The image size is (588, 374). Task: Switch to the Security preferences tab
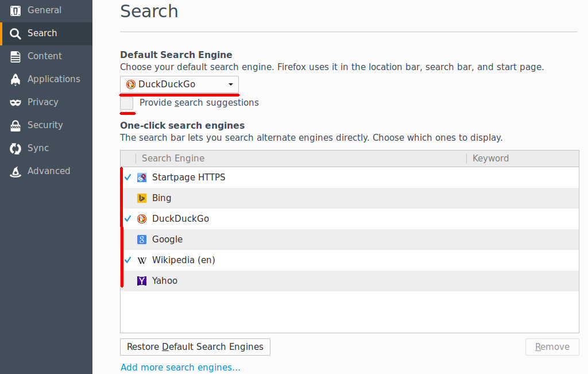point(46,126)
